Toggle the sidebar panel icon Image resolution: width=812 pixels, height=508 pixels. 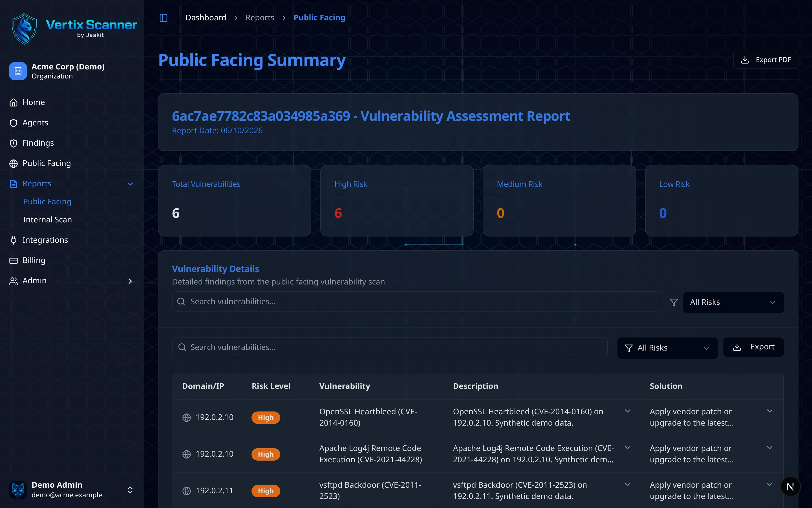(164, 18)
